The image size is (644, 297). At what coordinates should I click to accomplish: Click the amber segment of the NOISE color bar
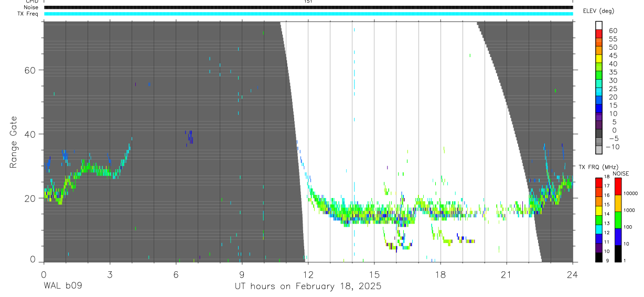click(618, 203)
